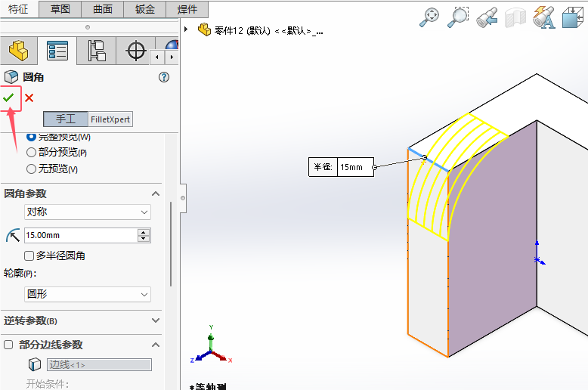Click the 开始条件: label
588x390 pixels.
(48, 384)
